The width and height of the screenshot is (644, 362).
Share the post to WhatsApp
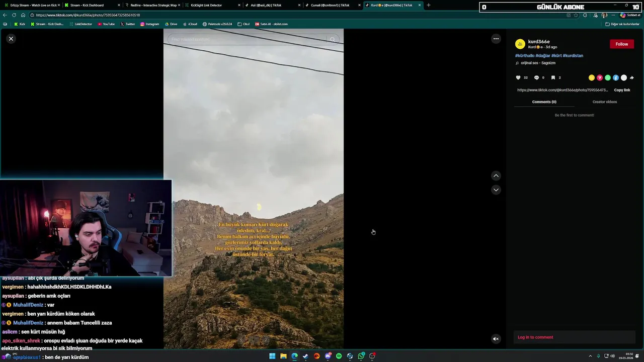(x=608, y=78)
